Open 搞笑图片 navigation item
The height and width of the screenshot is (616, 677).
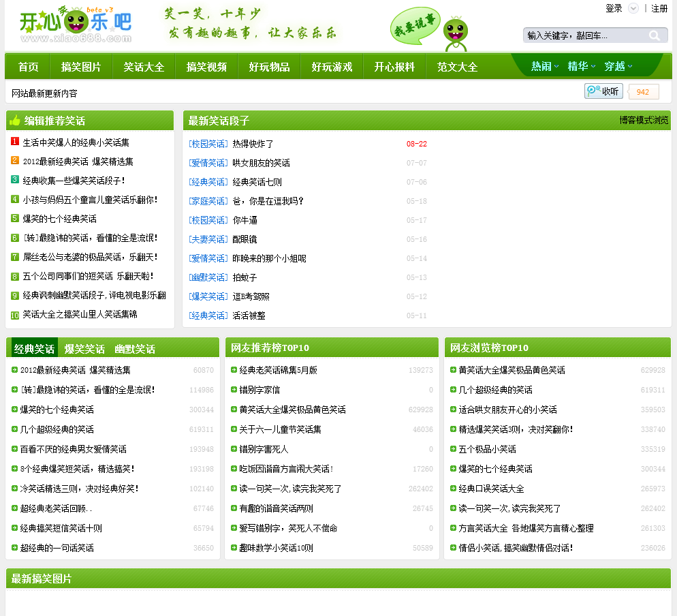[81, 67]
